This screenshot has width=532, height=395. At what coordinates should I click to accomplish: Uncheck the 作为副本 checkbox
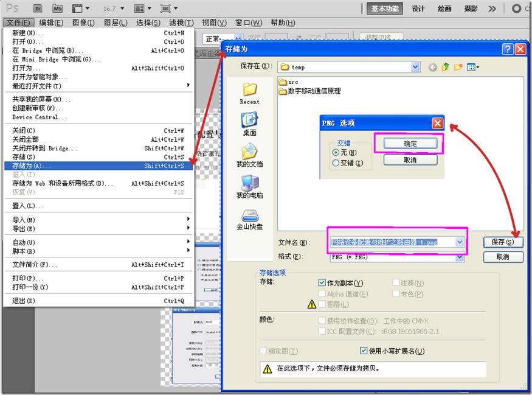pyautogui.click(x=322, y=283)
